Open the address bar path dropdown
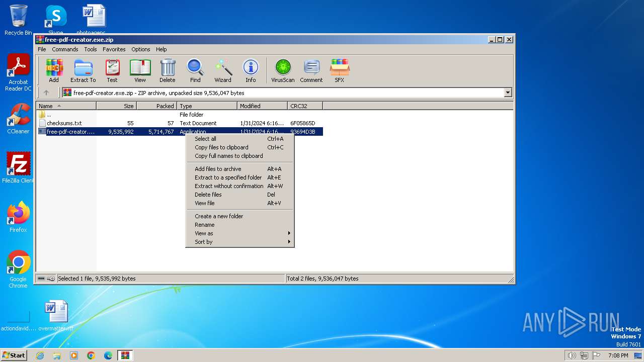 (x=508, y=93)
